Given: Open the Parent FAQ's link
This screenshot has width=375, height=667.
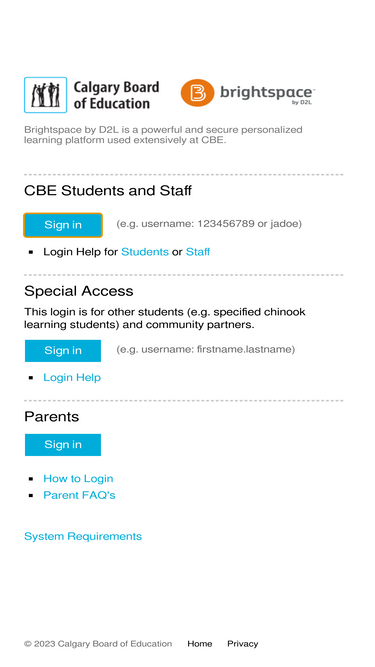Looking at the screenshot, I should 79,495.
